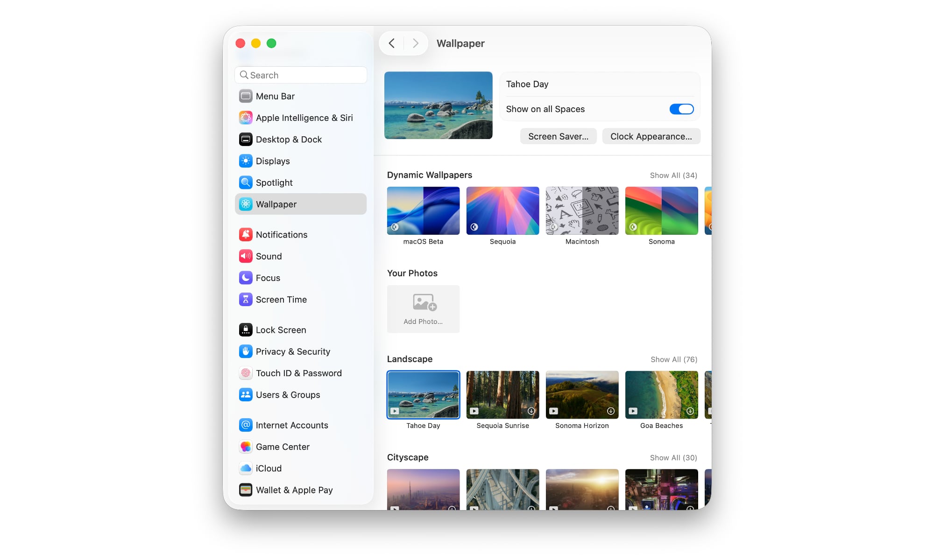
Task: Click the current wallpaper preview image
Action: (x=438, y=105)
